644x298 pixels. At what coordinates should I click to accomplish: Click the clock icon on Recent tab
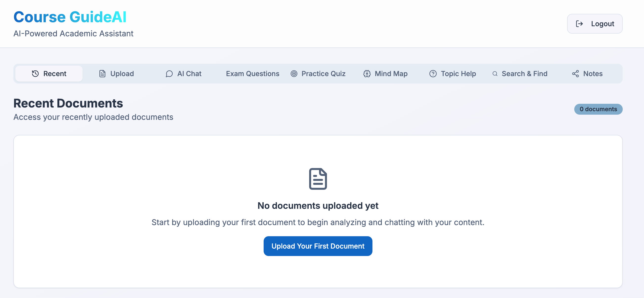[x=35, y=74]
